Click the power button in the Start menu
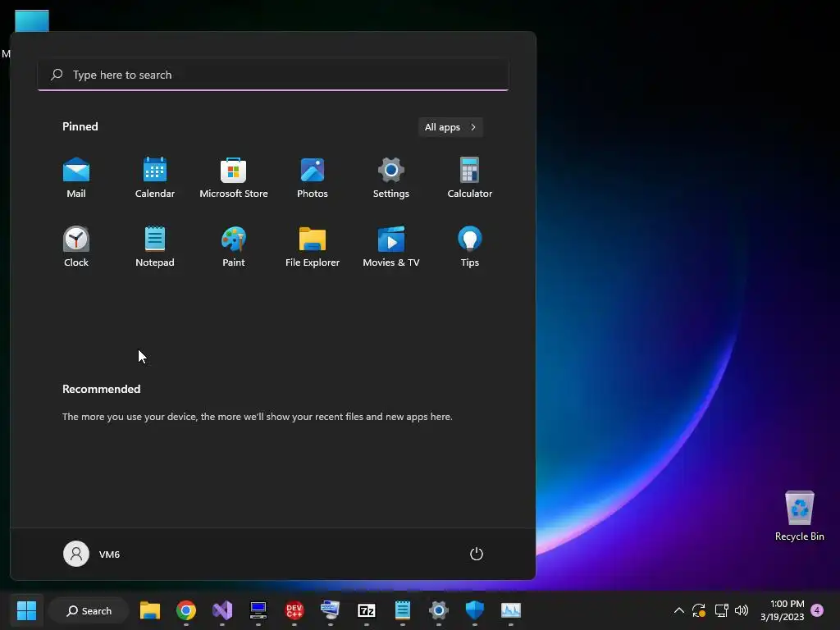 click(x=477, y=554)
